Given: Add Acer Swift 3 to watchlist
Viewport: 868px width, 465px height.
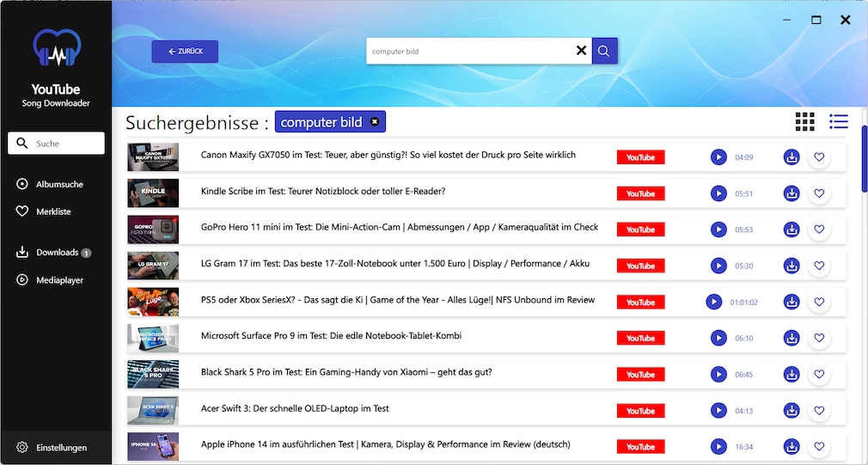Looking at the screenshot, I should point(819,411).
